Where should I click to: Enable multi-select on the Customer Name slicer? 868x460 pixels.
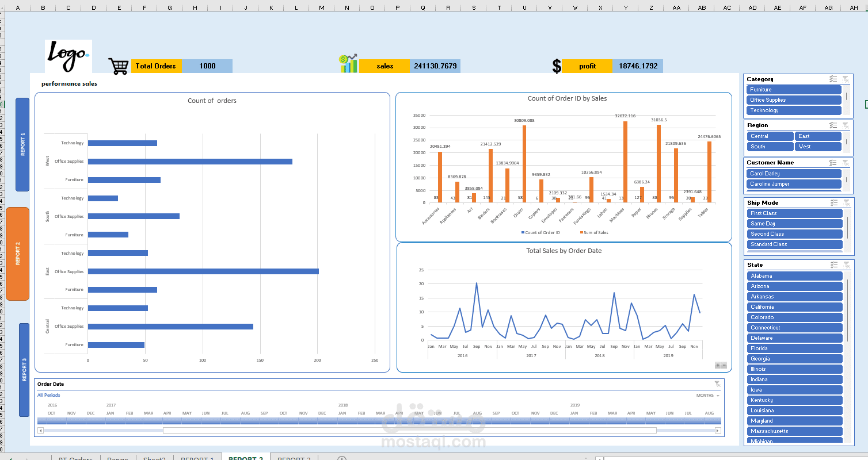833,162
